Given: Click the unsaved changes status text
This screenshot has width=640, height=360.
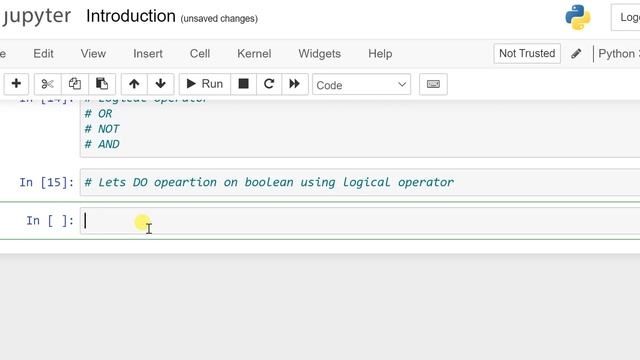Looking at the screenshot, I should 219,19.
